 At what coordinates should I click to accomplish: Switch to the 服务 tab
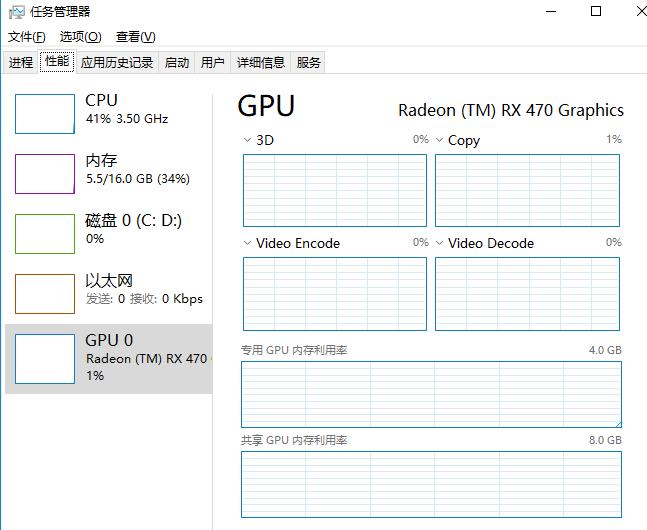(308, 62)
